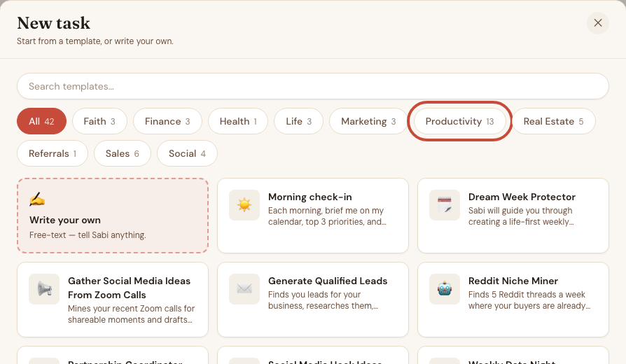Click the writing hand icon on Write your own
This screenshot has width=626, height=364.
pyautogui.click(x=37, y=199)
